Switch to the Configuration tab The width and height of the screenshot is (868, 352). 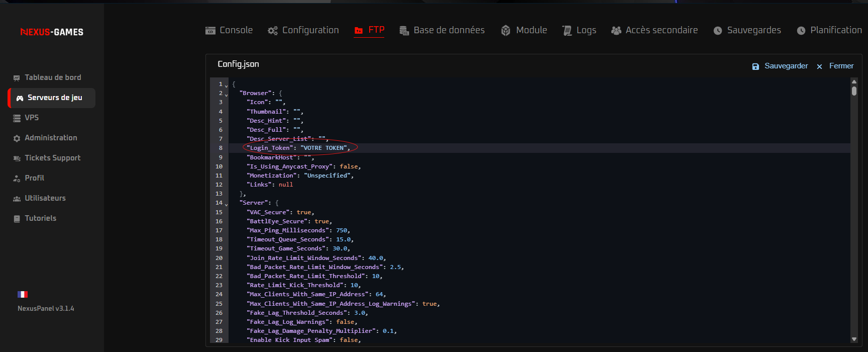pyautogui.click(x=303, y=30)
